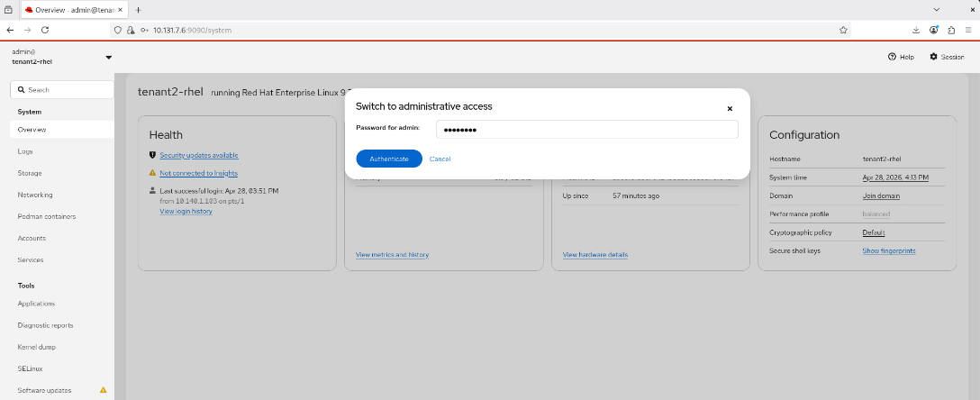Viewport: 980px width, 400px height.
Task: Click into the sidebar Search box
Action: (x=62, y=90)
